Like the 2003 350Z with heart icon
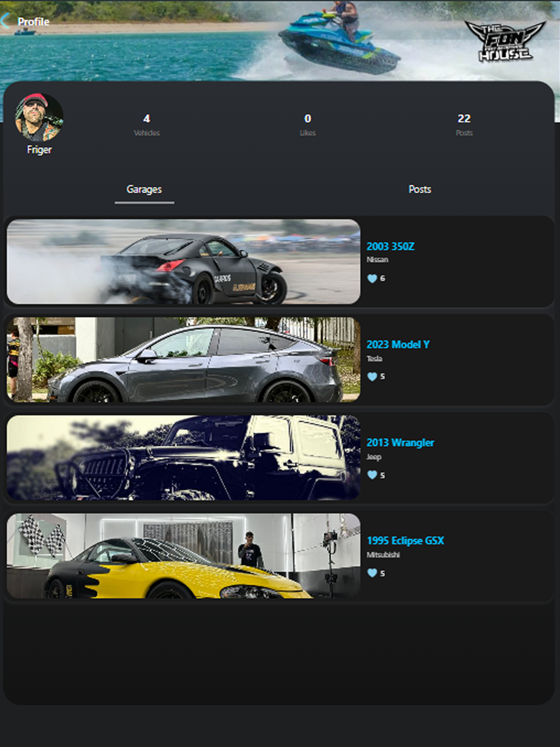This screenshot has width=560, height=747. pos(372,278)
